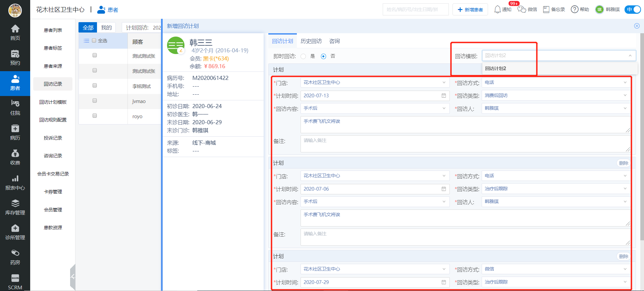Choose 回访计划2 from template list

[559, 68]
